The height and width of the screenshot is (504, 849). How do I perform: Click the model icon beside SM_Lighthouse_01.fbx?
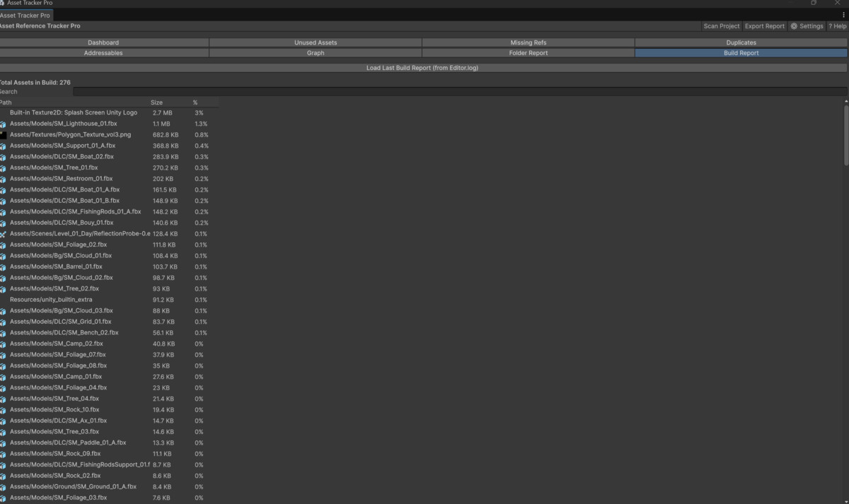pos(4,124)
